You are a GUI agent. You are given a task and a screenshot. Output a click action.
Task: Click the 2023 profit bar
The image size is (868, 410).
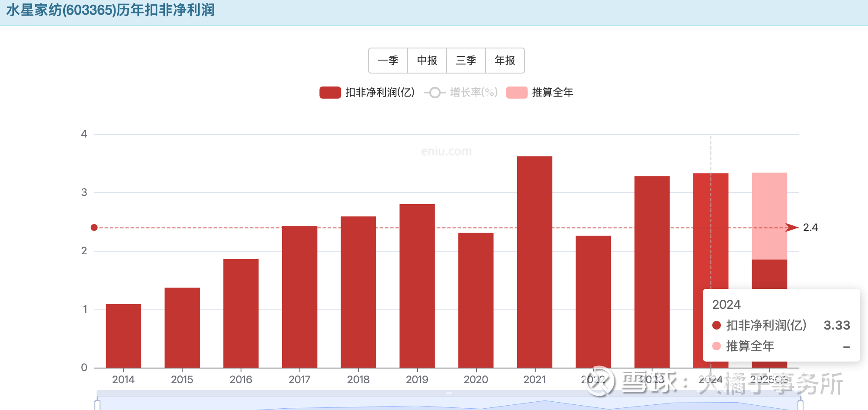[652, 272]
